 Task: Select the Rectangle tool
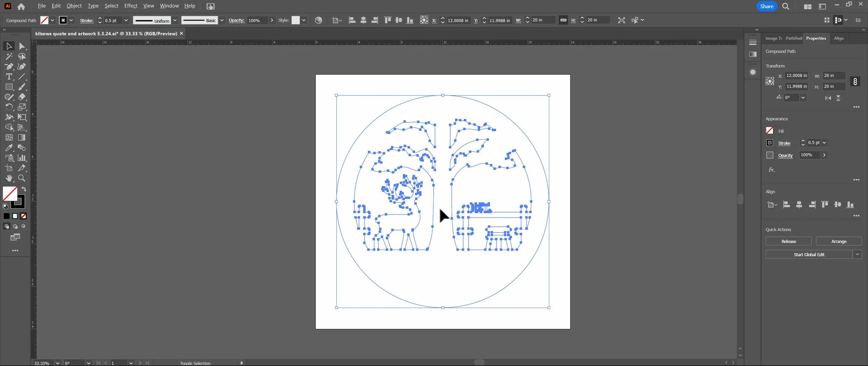[9, 87]
